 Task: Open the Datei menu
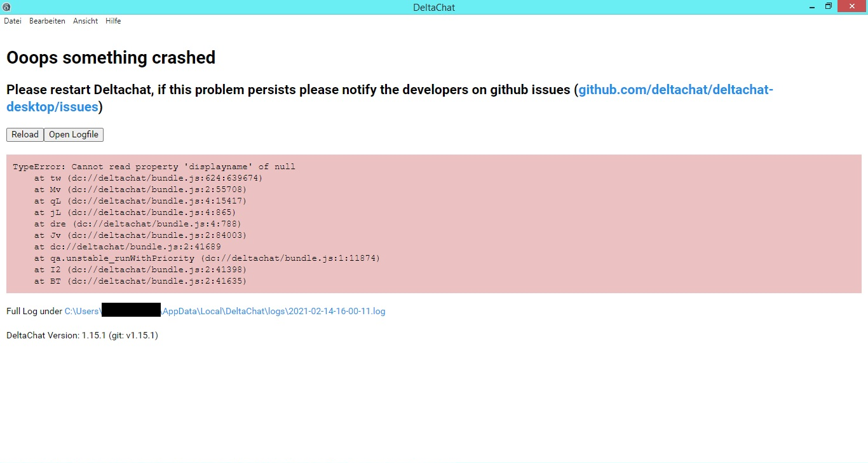(13, 21)
